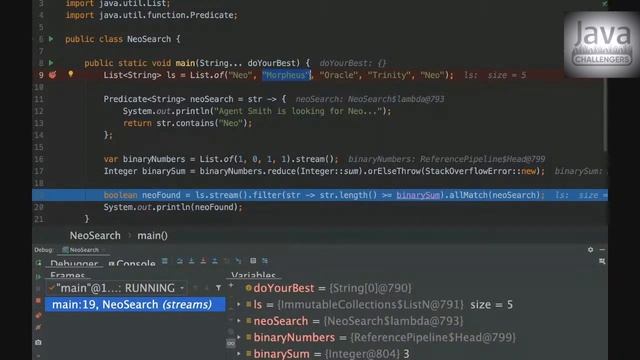The width and height of the screenshot is (640, 360).
Task: Click the Java Challengers logo thumbnail
Action: (602, 44)
